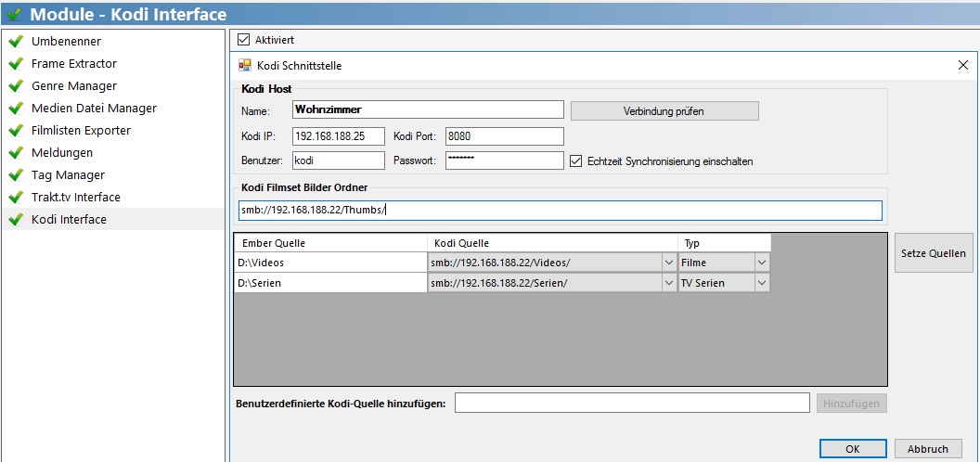Toggle the Aktiviert checkbox
Screen dimensions: 980x462
click(244, 40)
